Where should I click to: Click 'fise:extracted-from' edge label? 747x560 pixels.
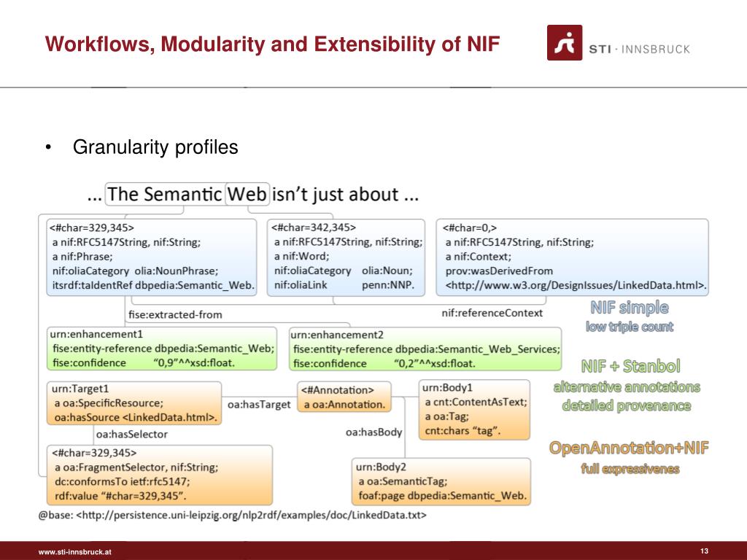point(175,315)
